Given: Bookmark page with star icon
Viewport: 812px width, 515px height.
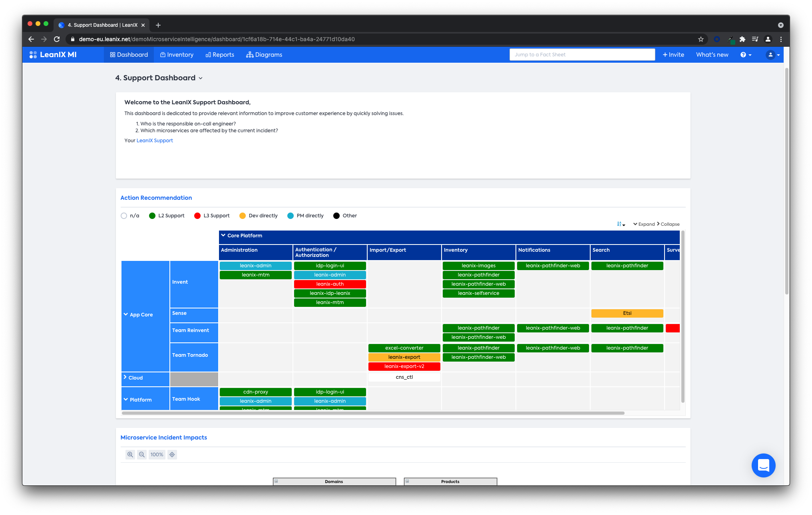Looking at the screenshot, I should click(701, 39).
